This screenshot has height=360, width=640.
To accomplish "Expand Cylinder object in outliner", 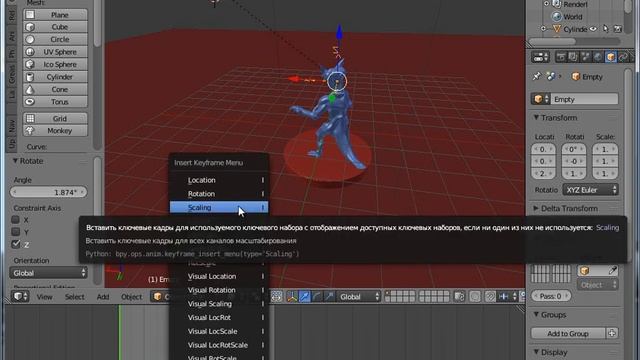I will point(543,29).
